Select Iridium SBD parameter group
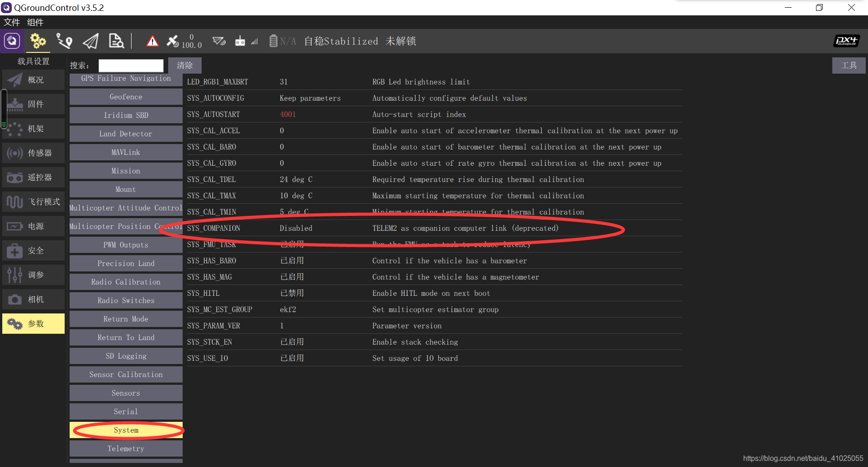Viewport: 868px width, 467px height. pos(126,115)
